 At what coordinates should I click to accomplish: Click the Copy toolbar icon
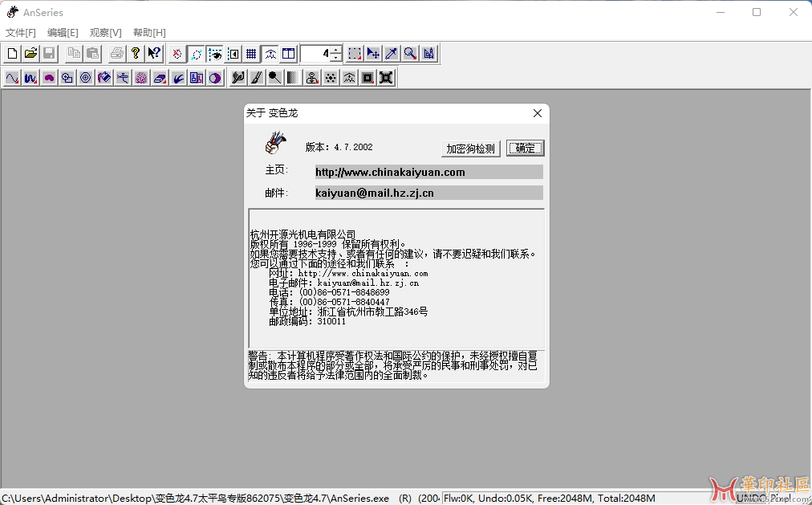(74, 53)
